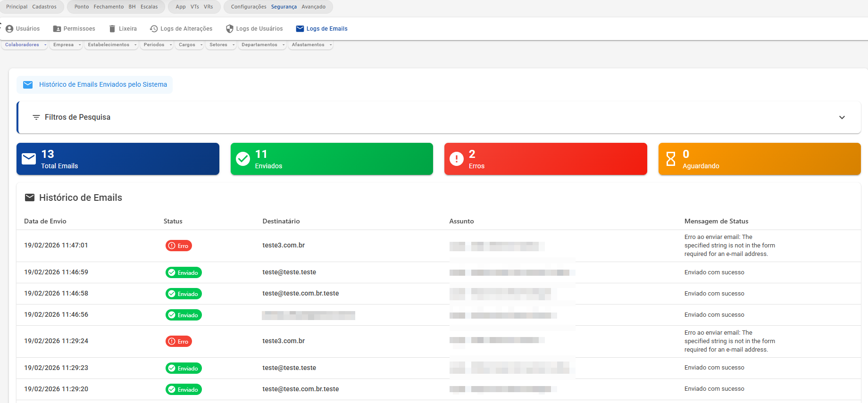Open the Ponto menu
The image size is (868, 403).
point(82,7)
